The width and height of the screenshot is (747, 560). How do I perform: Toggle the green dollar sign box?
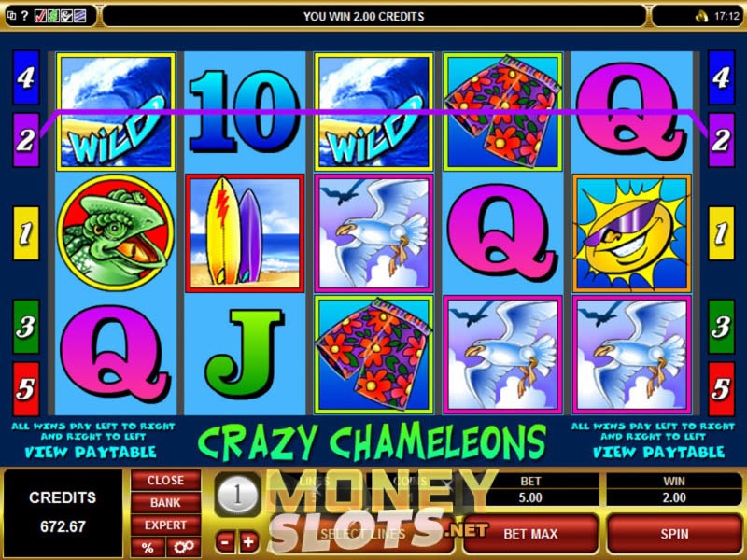[53, 16]
